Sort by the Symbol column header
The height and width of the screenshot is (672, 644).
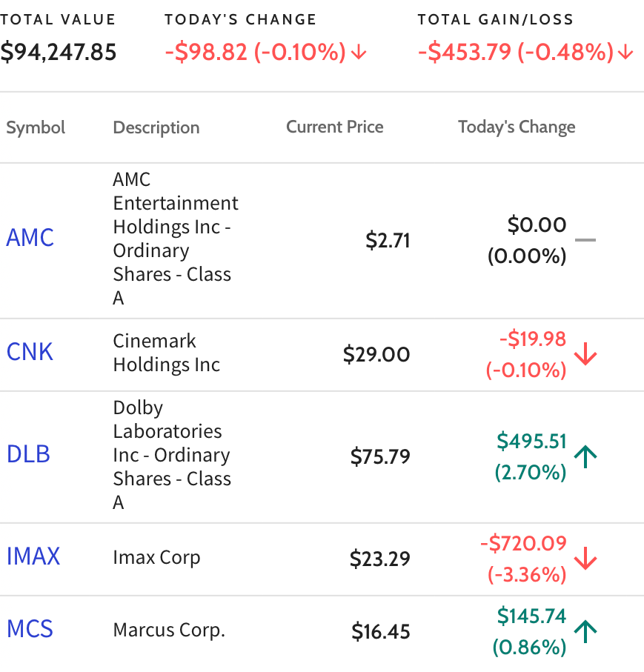coord(36,127)
